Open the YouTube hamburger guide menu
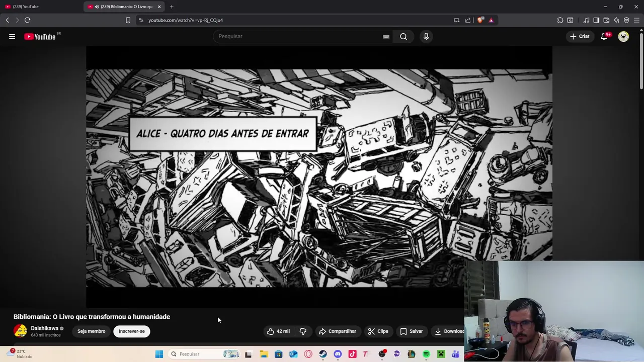The height and width of the screenshot is (362, 644). [x=12, y=36]
